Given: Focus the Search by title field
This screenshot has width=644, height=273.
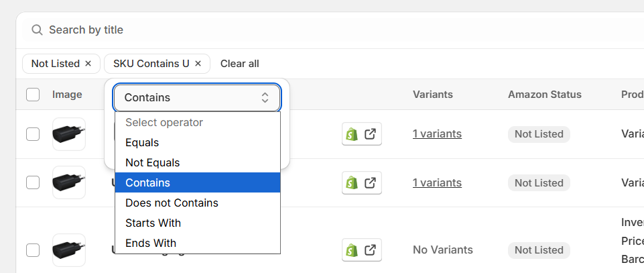Looking at the screenshot, I should pyautogui.click(x=328, y=30).
